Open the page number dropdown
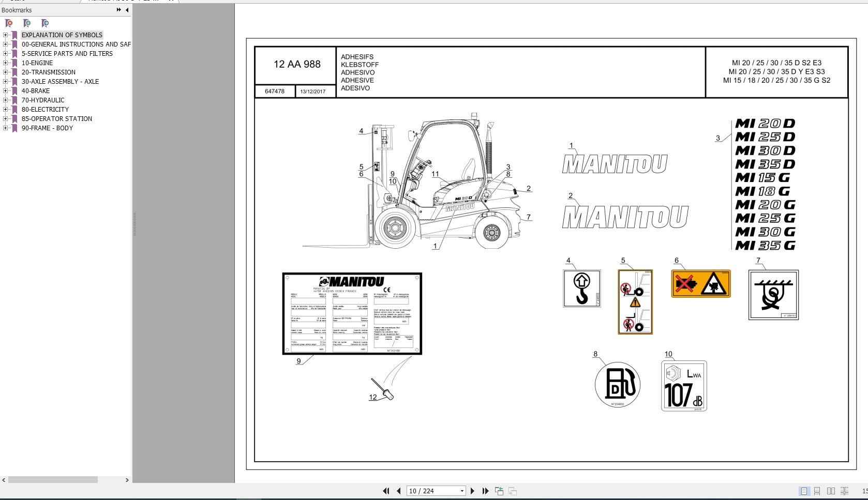This screenshot has width=868, height=500. tap(462, 491)
